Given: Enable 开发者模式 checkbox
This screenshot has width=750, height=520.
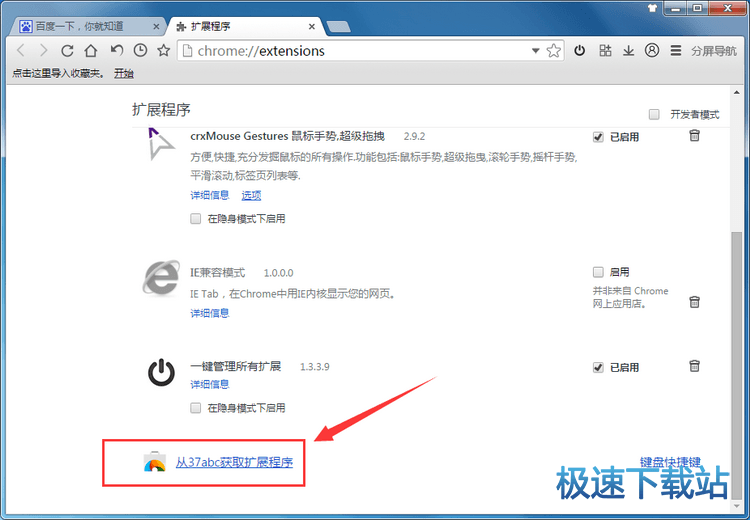Looking at the screenshot, I should tap(654, 114).
